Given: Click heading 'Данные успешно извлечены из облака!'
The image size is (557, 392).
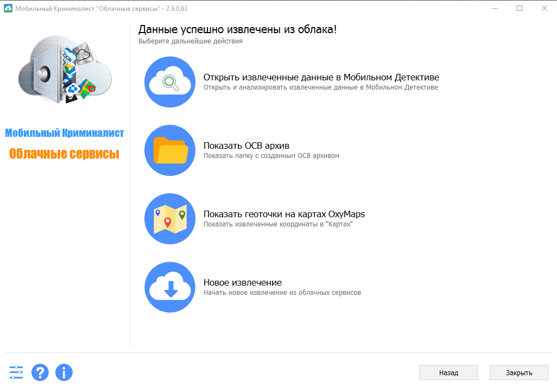Looking at the screenshot, I should [x=237, y=29].
